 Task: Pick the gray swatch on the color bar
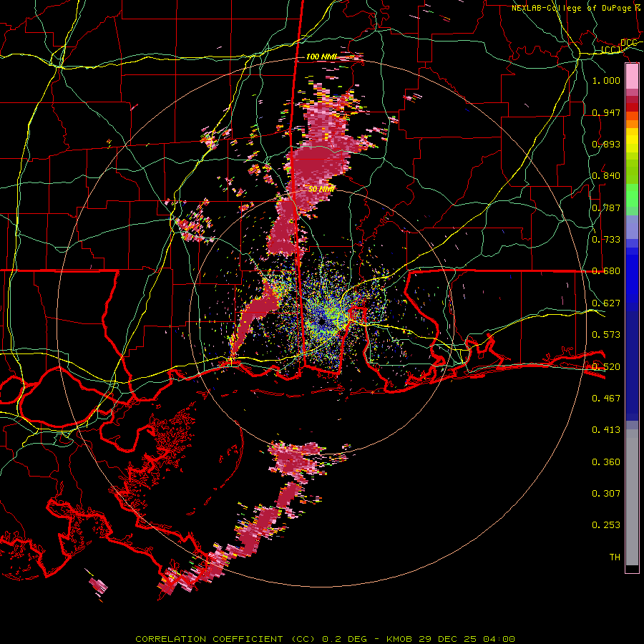point(632,497)
